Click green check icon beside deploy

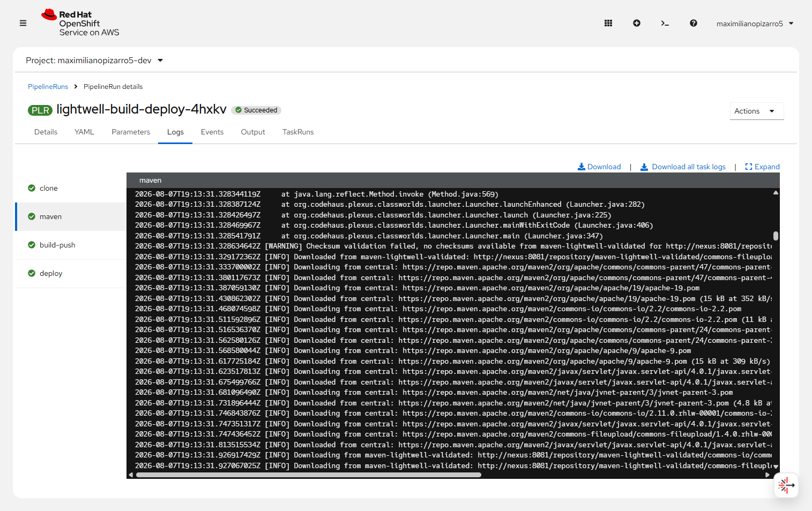click(32, 273)
